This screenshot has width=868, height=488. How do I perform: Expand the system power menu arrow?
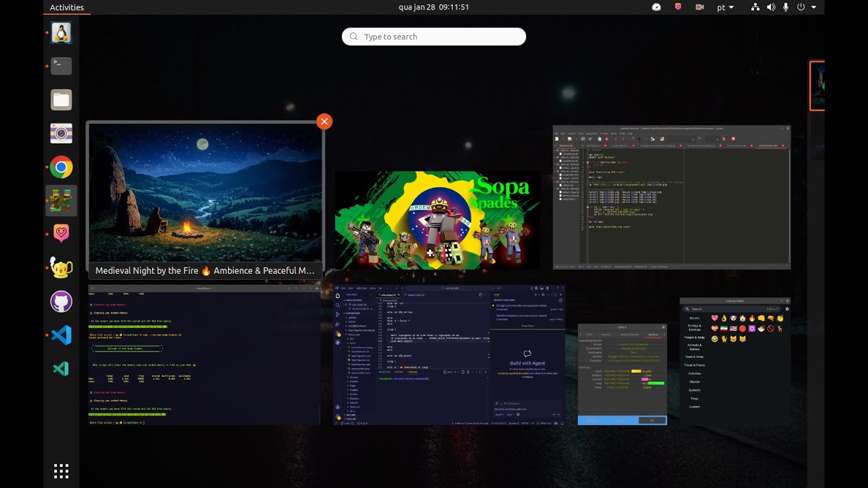(814, 7)
